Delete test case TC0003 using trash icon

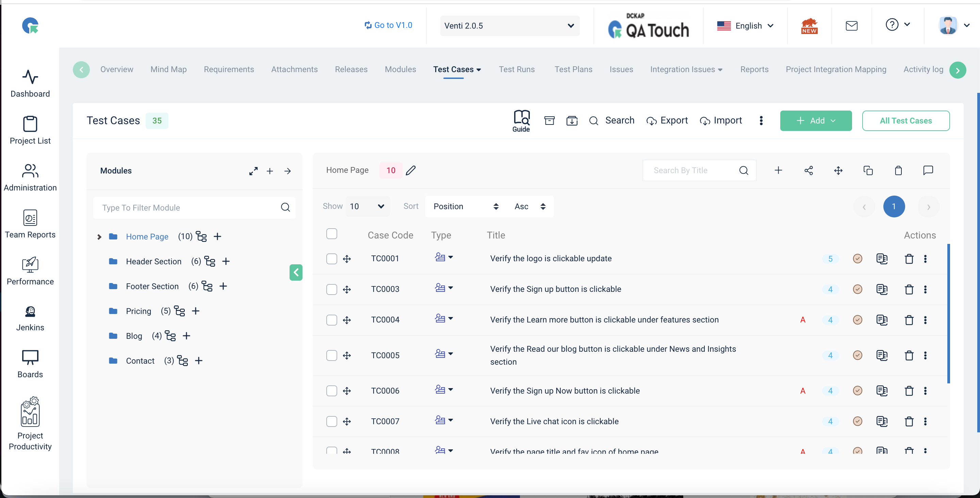click(x=909, y=289)
